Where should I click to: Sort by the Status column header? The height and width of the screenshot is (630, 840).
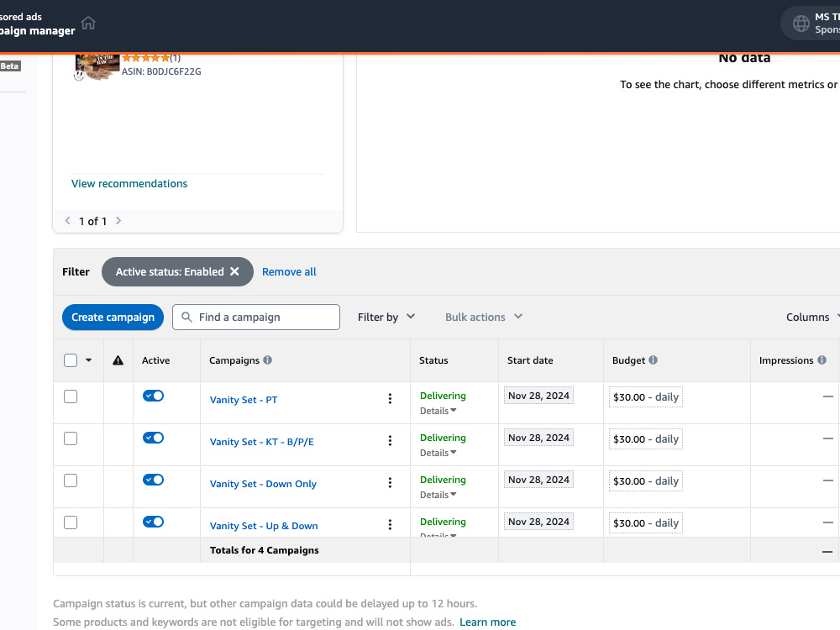click(433, 360)
